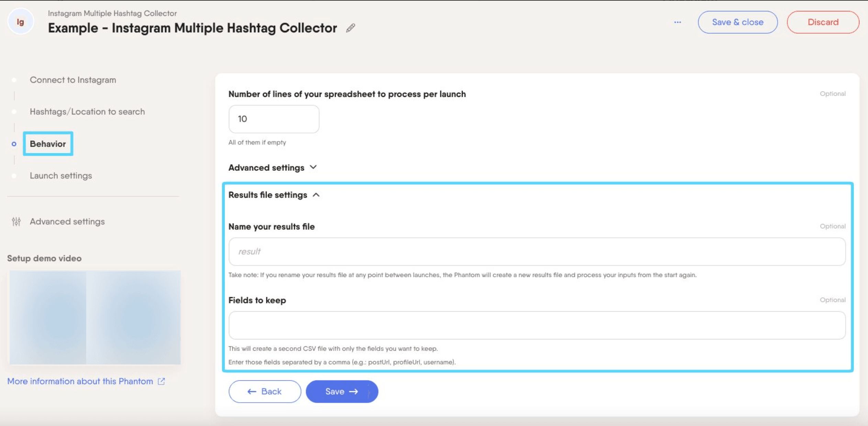Play the Setup demo video thumbnail
This screenshot has width=868, height=426.
95,317
